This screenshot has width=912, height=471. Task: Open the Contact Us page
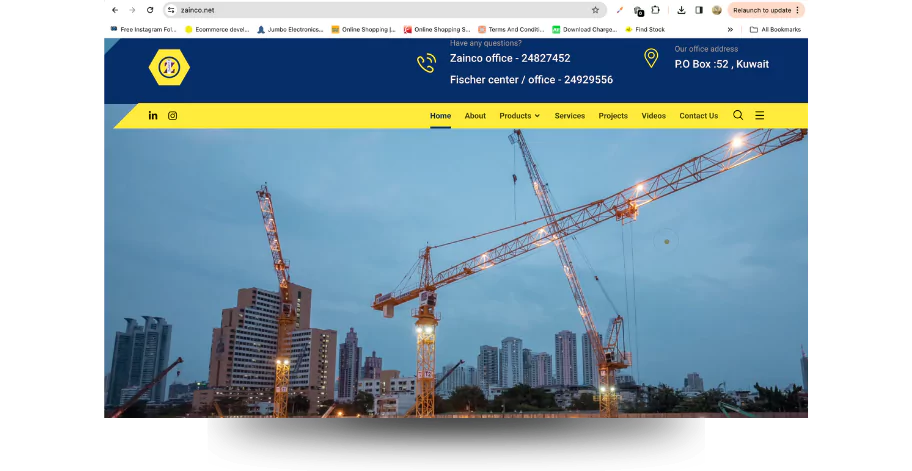(x=698, y=116)
